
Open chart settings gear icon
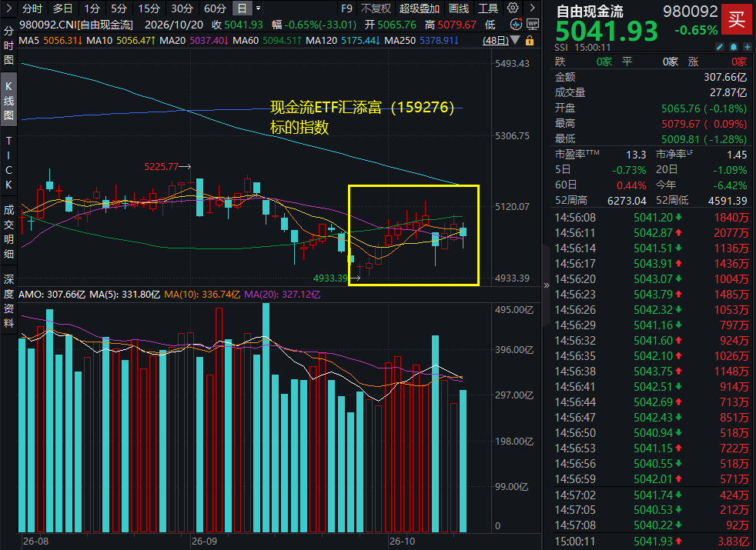513,8
